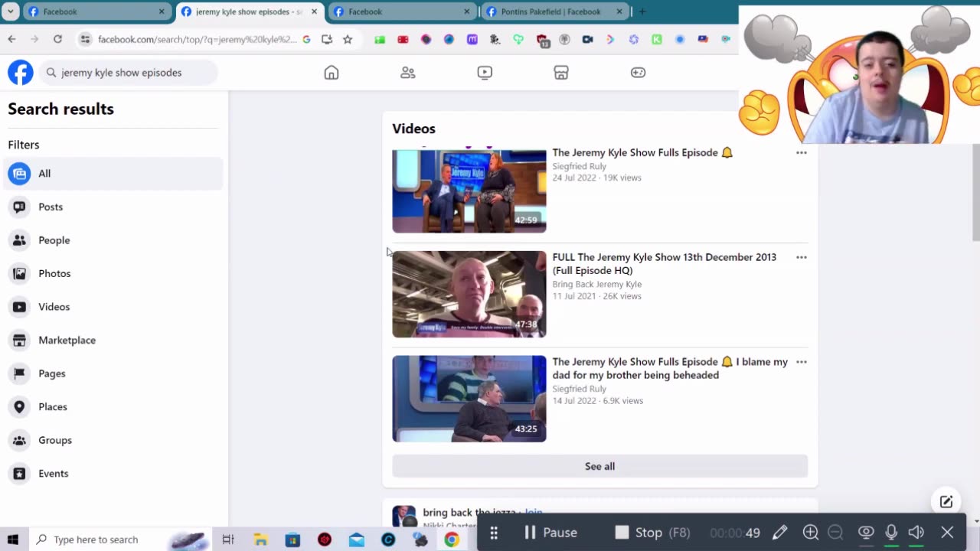Select the Posts filter
Screen dimensions: 980x551
(x=113, y=207)
